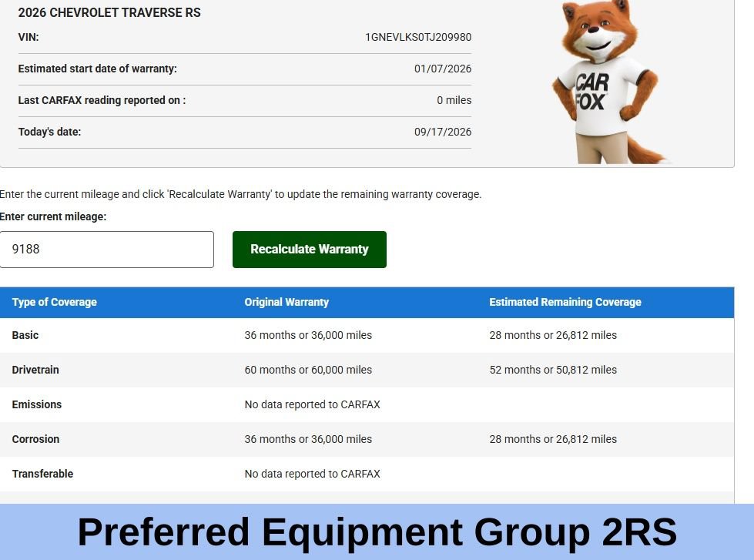Click Corrosion original '36 months or 36,000 miles'
Viewport: 754px width, 560px height.
point(308,439)
